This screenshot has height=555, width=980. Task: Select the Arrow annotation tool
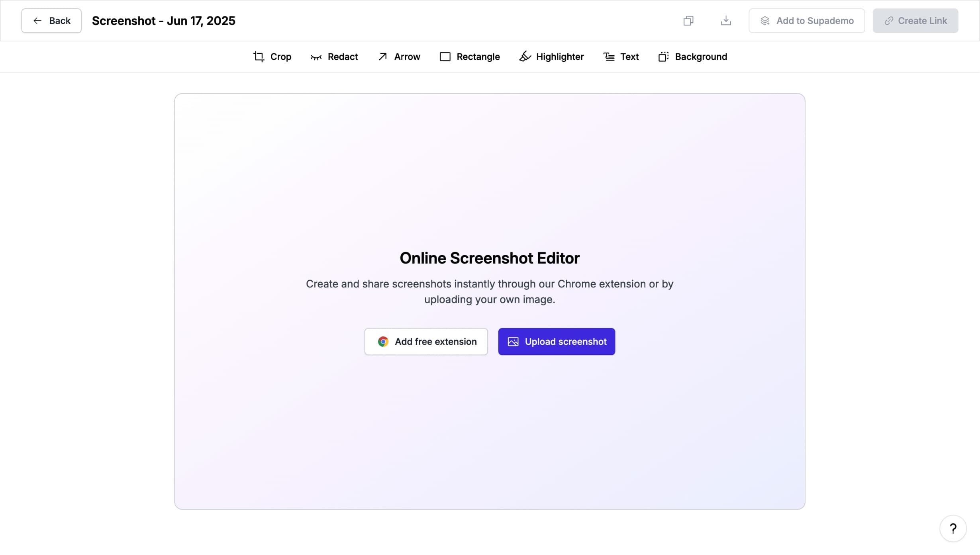coord(398,57)
